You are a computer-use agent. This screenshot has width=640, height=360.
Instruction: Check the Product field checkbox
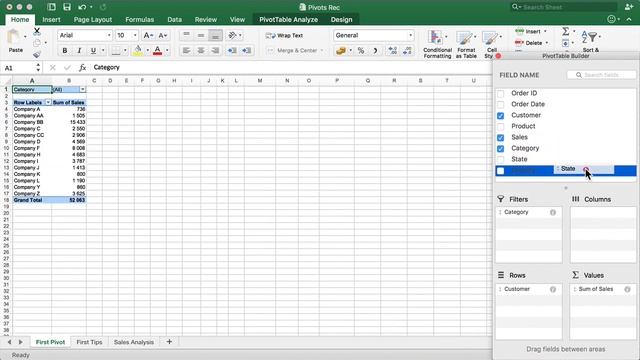pyautogui.click(x=500, y=127)
